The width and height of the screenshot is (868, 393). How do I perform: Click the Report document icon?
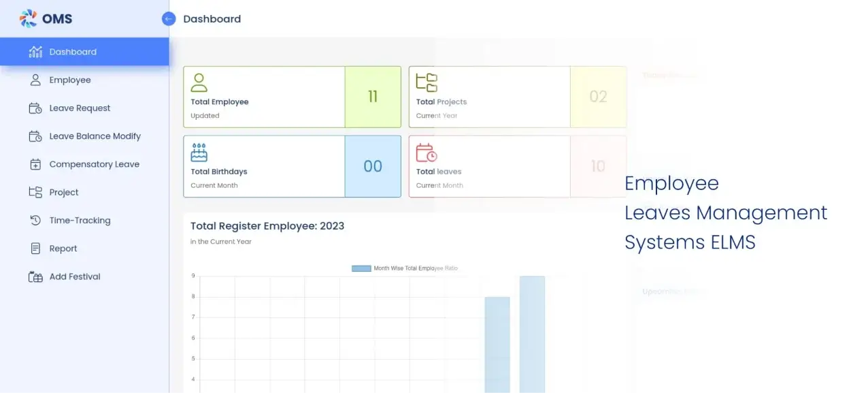[35, 248]
